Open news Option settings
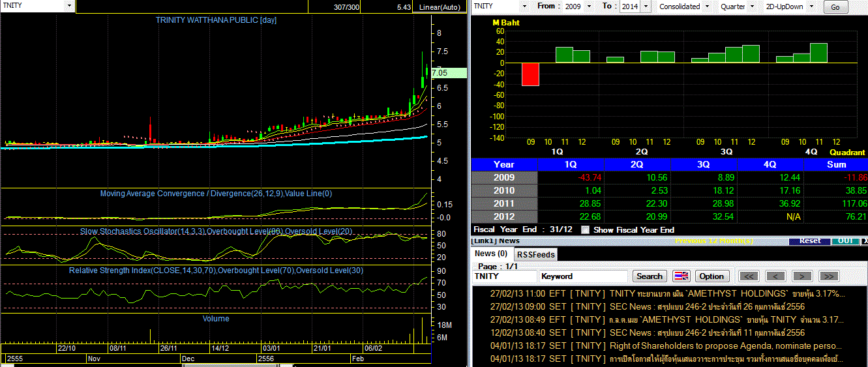Screen dimensions: 868x367 [x=711, y=276]
